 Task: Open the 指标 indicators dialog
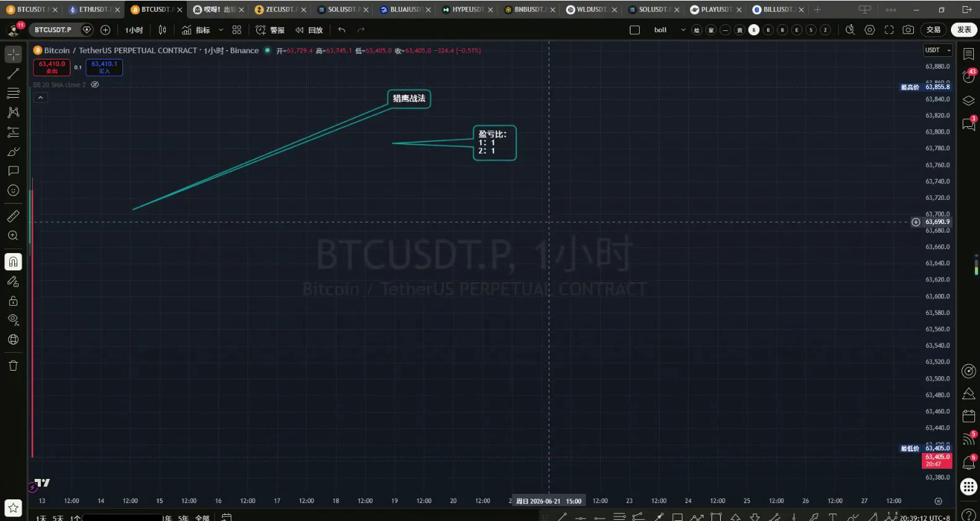[x=196, y=30]
